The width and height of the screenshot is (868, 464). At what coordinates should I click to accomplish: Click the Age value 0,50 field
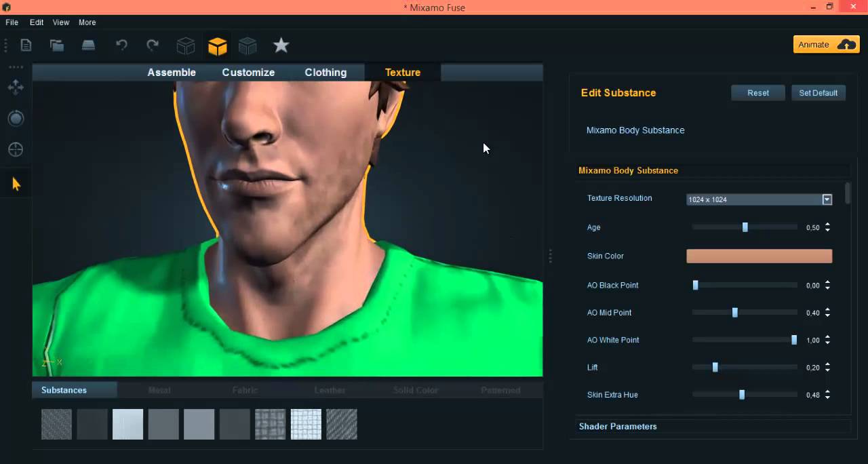[x=812, y=228]
